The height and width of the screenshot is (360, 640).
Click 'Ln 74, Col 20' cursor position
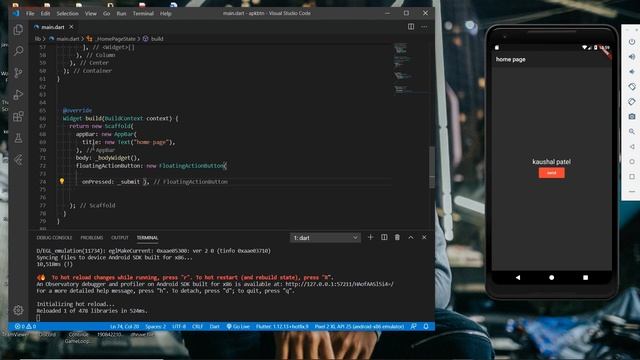pos(124,327)
